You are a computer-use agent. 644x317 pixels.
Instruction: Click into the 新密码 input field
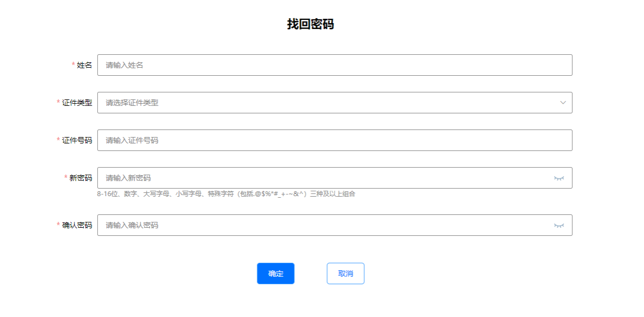pos(322,178)
